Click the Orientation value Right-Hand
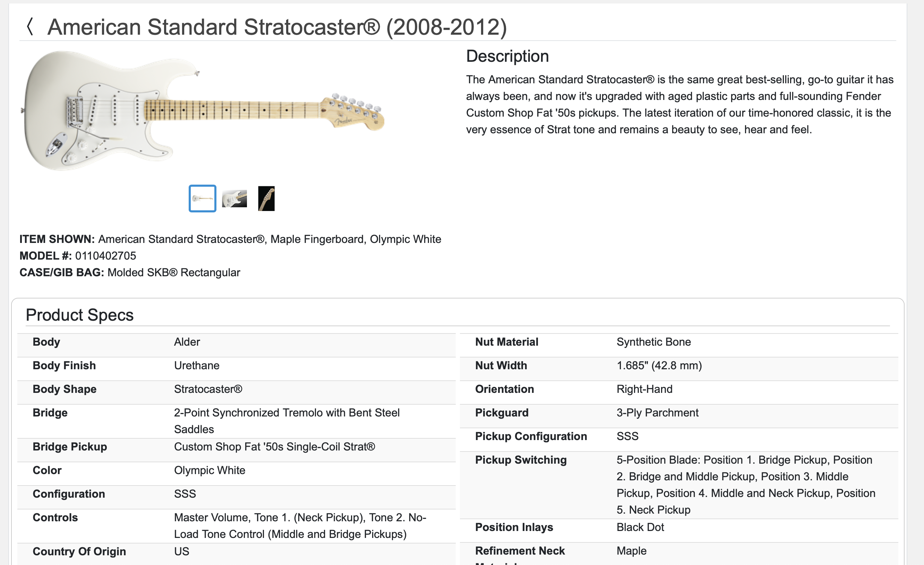The image size is (924, 565). (x=644, y=389)
